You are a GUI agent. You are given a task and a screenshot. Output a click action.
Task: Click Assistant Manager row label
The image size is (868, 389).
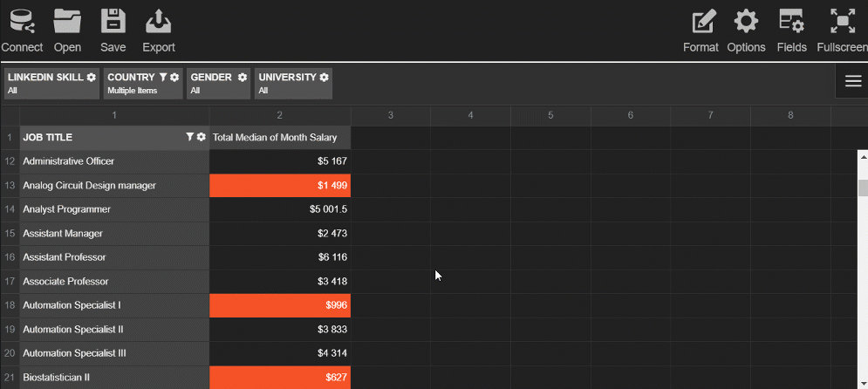click(x=114, y=234)
